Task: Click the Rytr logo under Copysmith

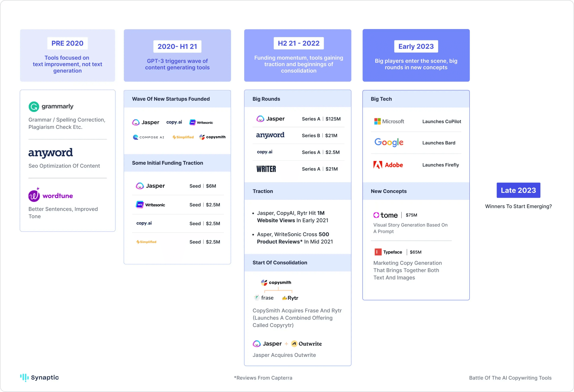Action: [290, 298]
